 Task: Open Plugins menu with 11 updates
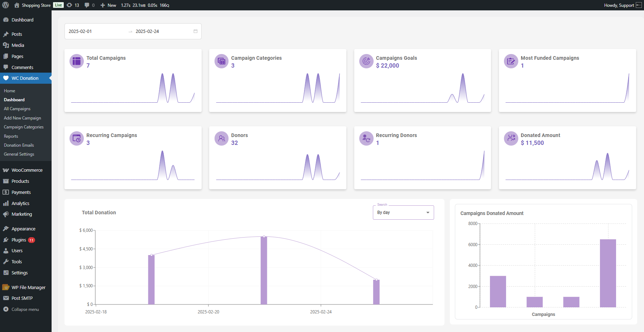pyautogui.click(x=19, y=240)
